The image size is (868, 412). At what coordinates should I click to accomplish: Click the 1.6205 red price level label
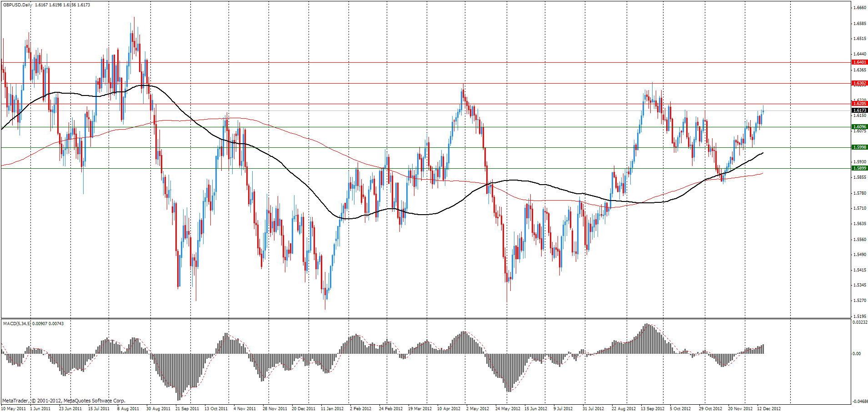(859, 104)
